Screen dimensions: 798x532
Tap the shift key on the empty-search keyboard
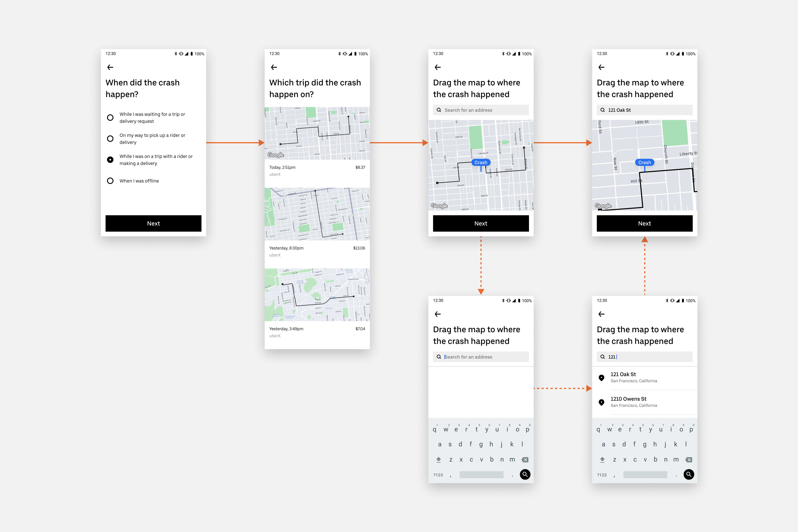pyautogui.click(x=438, y=460)
